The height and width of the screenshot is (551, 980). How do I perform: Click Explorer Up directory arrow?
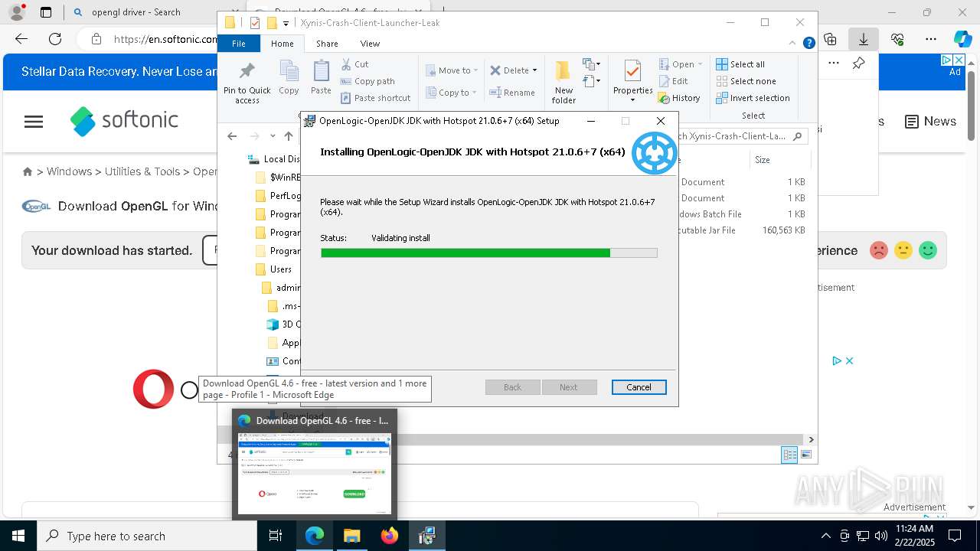[x=289, y=136]
